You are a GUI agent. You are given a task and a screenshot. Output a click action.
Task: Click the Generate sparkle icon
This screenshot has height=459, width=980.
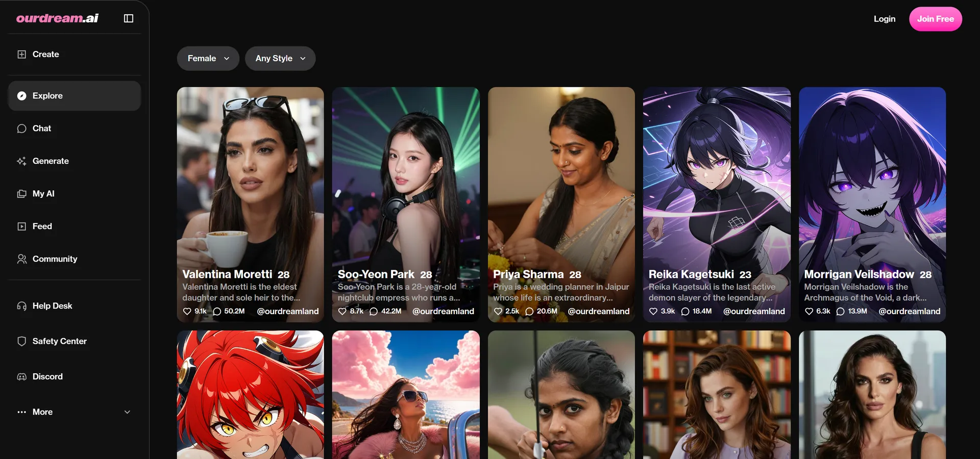(21, 161)
